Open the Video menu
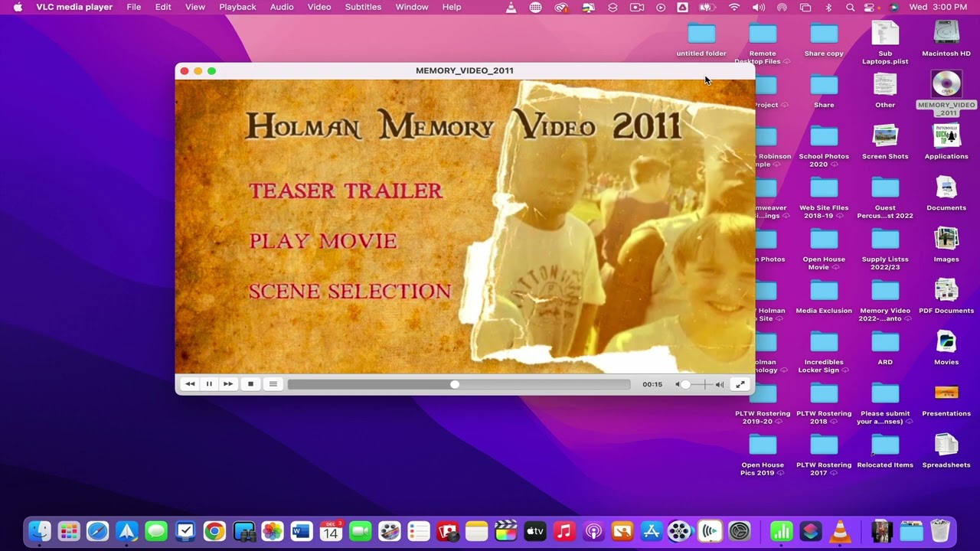The image size is (980, 551). coord(319,7)
